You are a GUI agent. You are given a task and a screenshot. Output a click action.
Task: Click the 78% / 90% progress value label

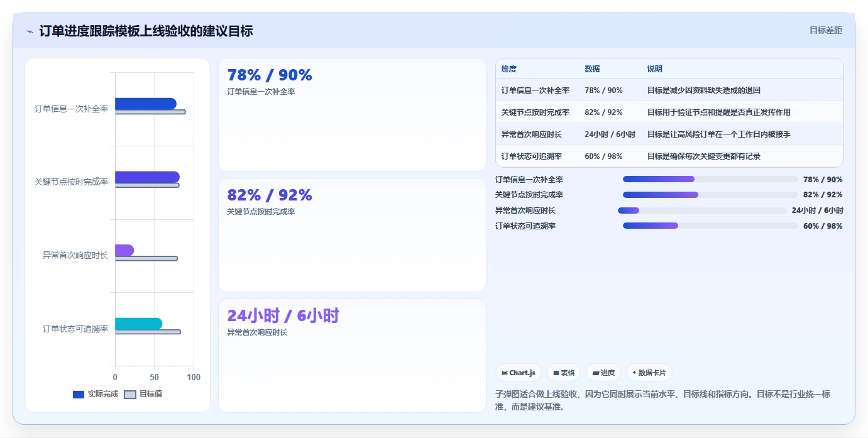[823, 180]
